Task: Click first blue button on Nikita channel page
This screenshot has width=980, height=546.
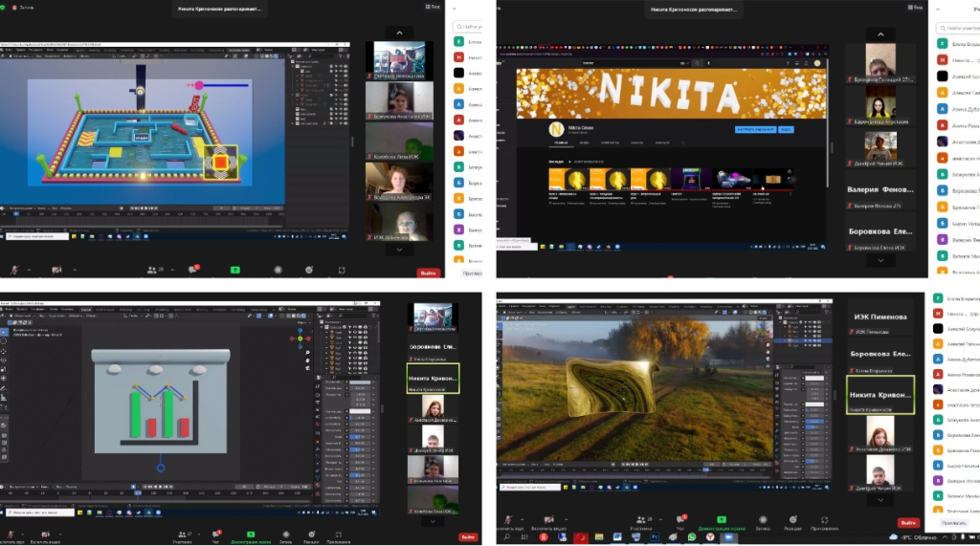Action: [756, 129]
